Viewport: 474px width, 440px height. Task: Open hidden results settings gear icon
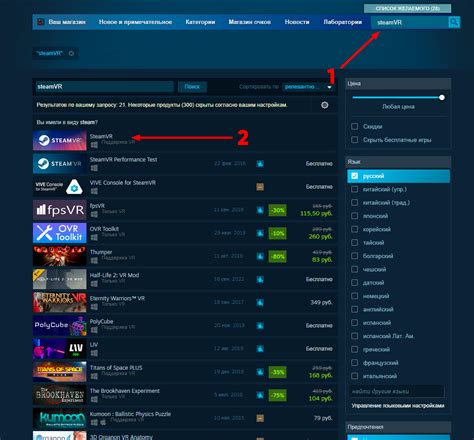(325, 105)
